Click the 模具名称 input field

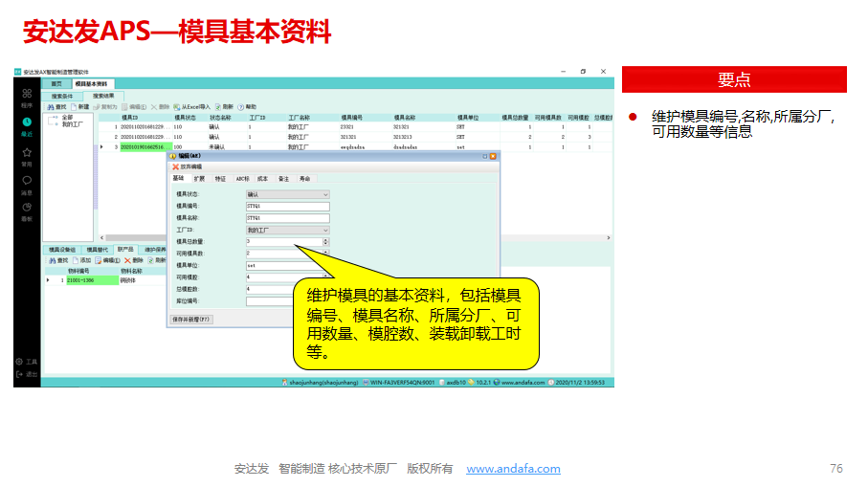[287, 218]
